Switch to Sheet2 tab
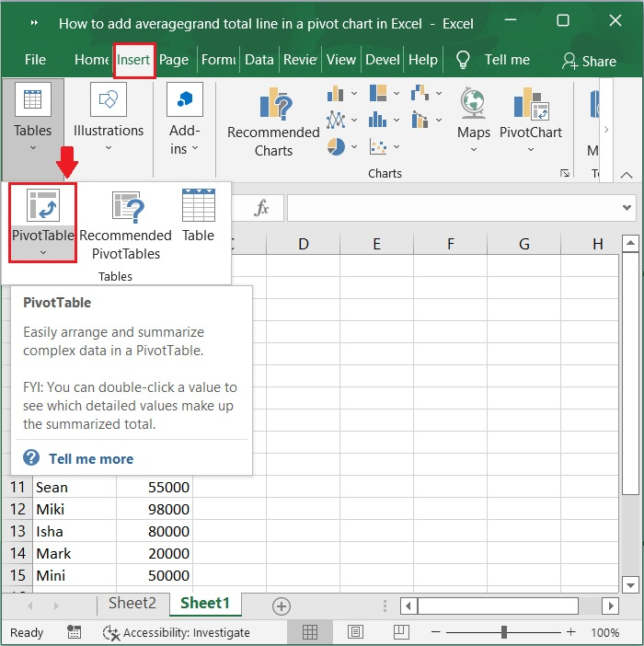The width and height of the screenshot is (644, 646). pyautogui.click(x=132, y=603)
